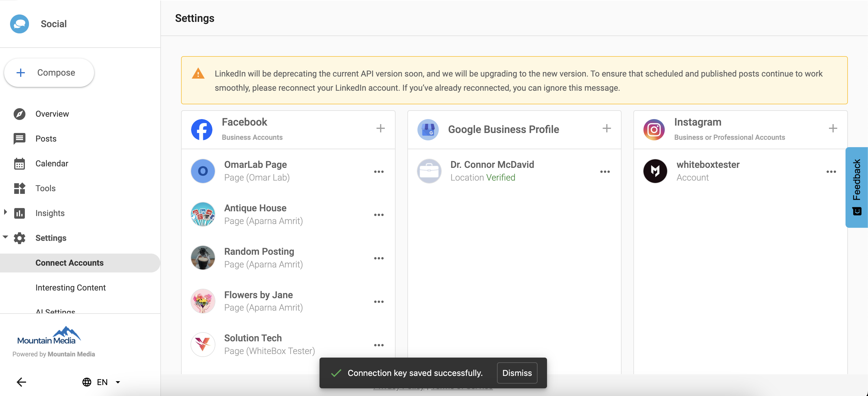Add a Google Business Profile account
This screenshot has height=396, width=868.
tap(606, 128)
